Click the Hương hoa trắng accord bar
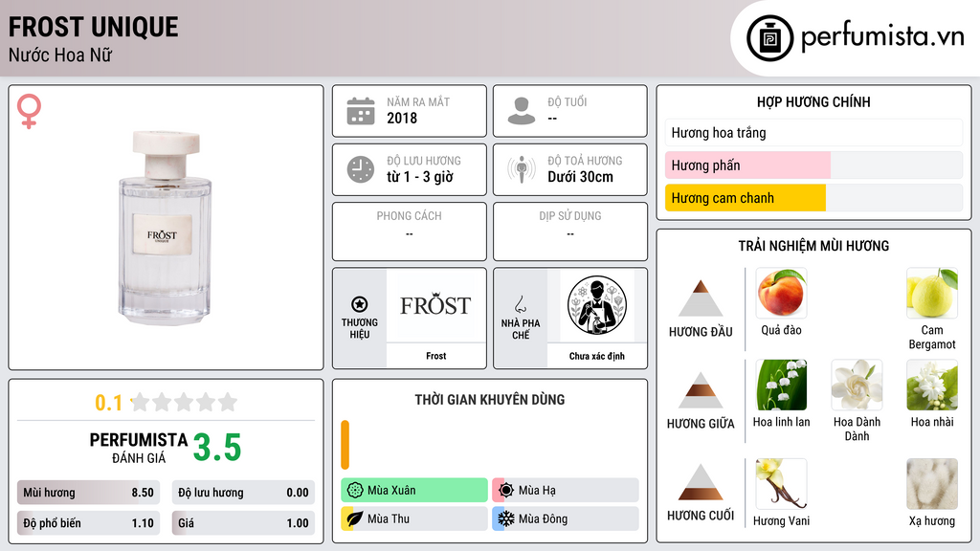This screenshot has width=980, height=551. (x=813, y=133)
